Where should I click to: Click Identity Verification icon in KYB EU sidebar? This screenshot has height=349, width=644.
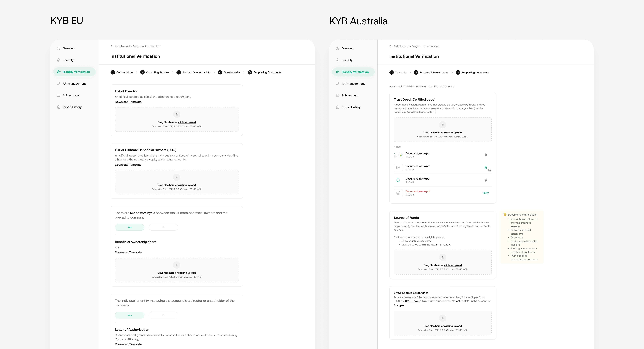pyautogui.click(x=59, y=72)
